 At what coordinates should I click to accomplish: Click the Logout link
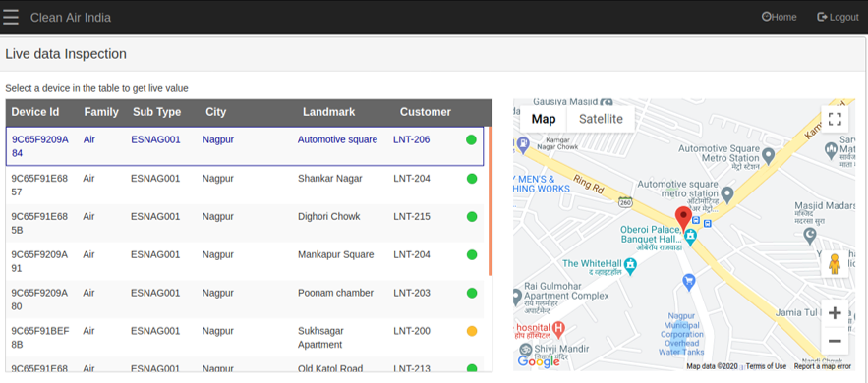(x=838, y=17)
